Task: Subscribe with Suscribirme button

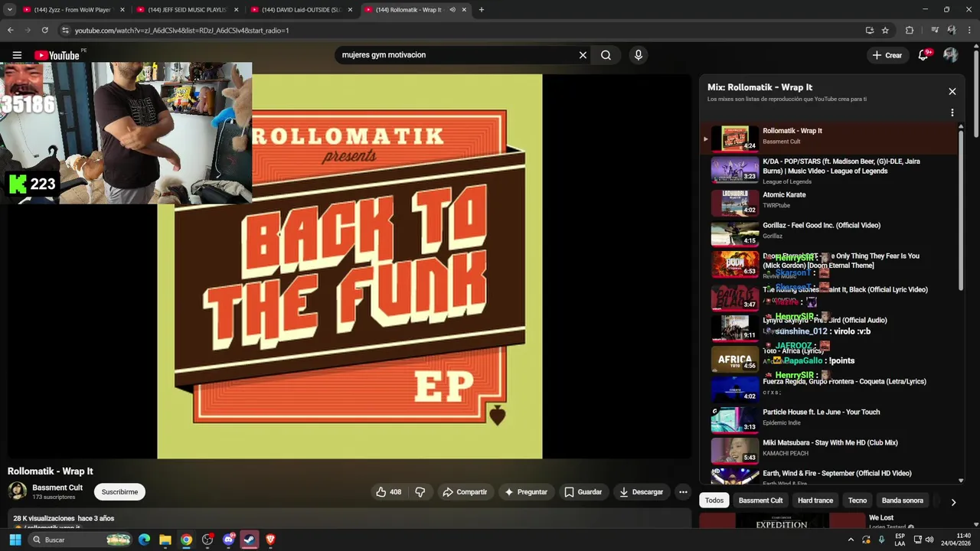Action: tap(119, 492)
